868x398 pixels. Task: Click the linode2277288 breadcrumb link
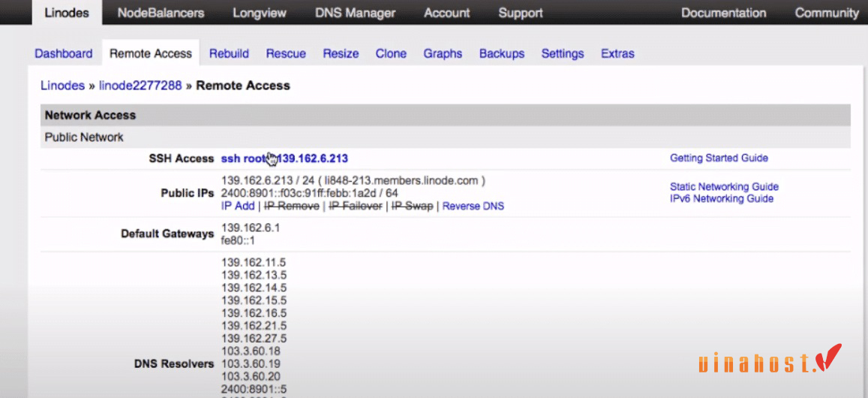click(140, 86)
